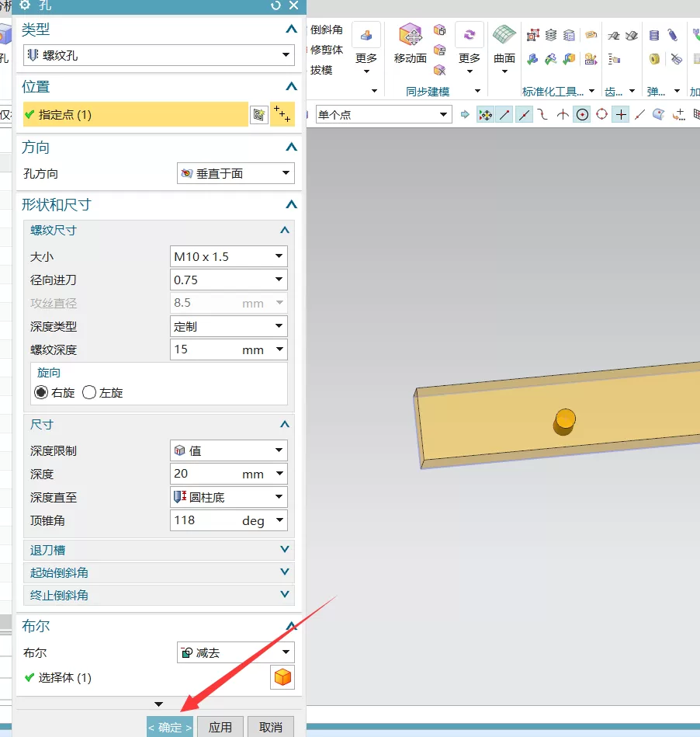Collapse the 螺纹尺寸 subsection
This screenshot has width=700, height=737.
click(284, 230)
